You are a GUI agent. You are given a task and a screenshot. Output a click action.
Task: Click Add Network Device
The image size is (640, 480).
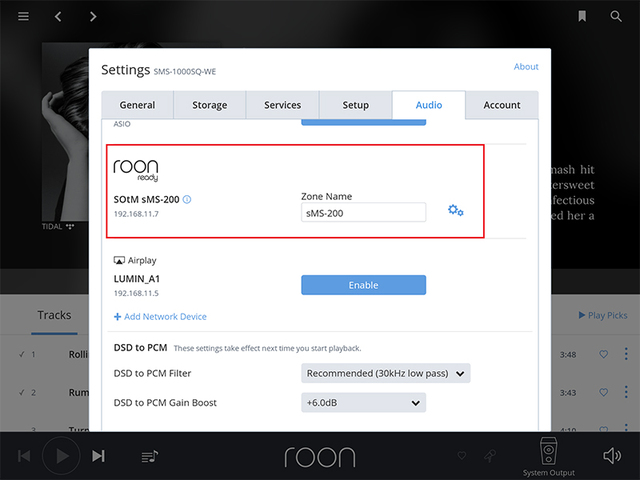pos(160,317)
